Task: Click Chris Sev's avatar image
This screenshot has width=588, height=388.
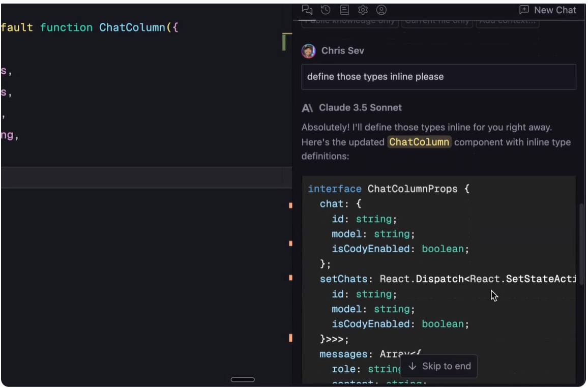Action: tap(309, 51)
